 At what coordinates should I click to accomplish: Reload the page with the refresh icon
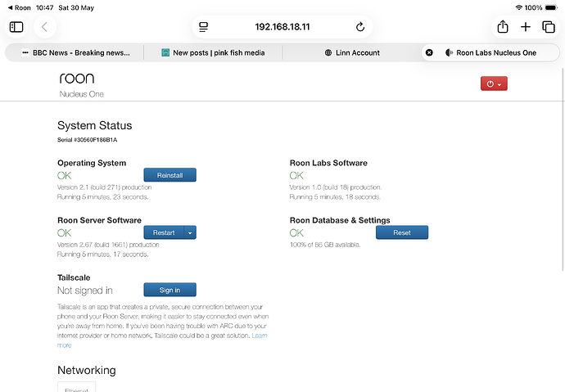(x=360, y=27)
